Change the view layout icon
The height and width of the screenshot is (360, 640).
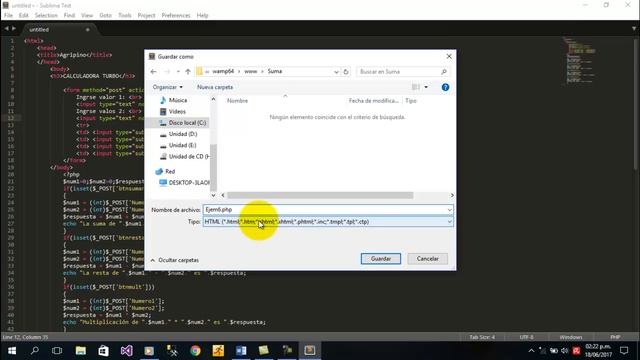(x=416, y=87)
